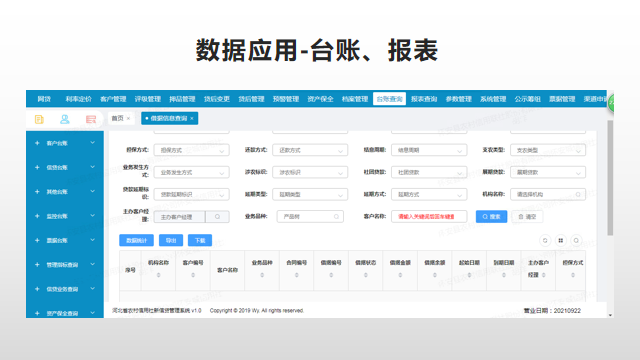640x360 pixels.
Task: Close the 借据信息查询 tab
Action: 192,118
